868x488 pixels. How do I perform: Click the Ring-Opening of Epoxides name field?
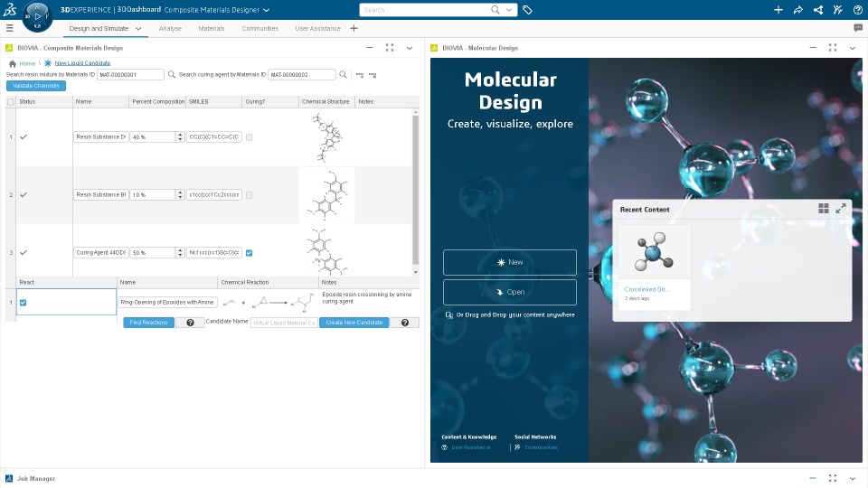(x=168, y=303)
